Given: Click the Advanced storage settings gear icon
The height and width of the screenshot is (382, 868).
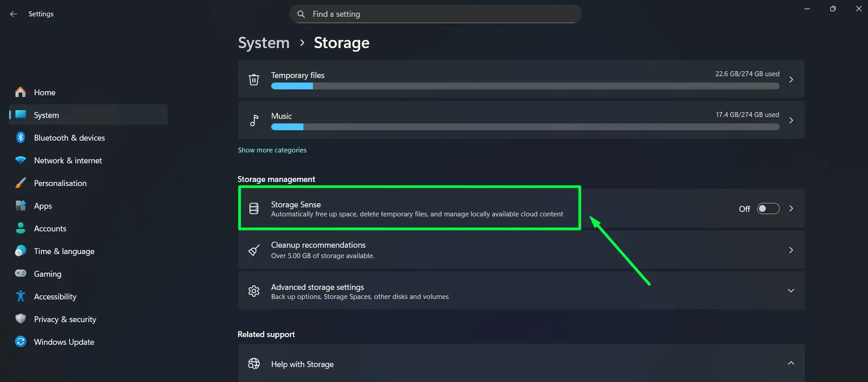Looking at the screenshot, I should pos(254,291).
